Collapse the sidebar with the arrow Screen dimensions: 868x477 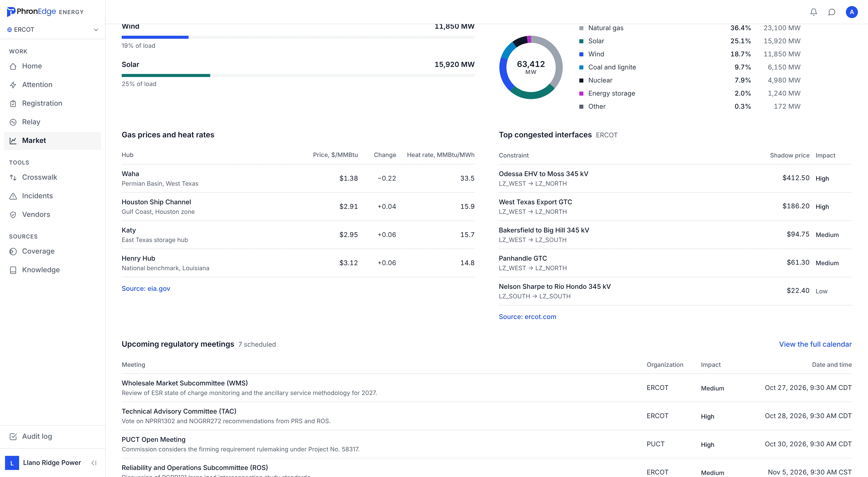[x=94, y=463]
